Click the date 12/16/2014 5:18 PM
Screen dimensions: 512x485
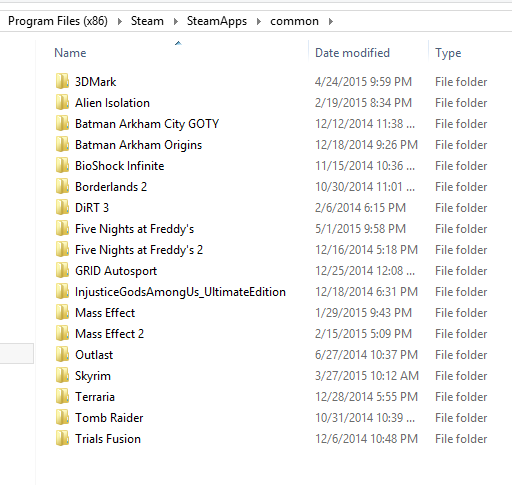(366, 250)
